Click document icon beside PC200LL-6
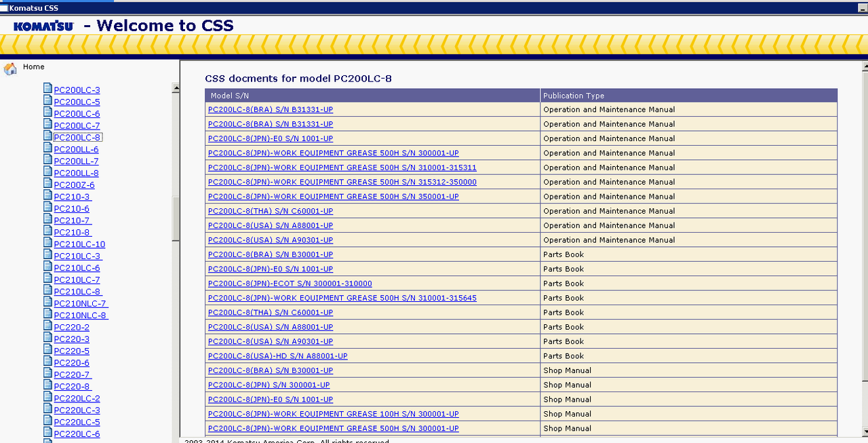This screenshot has width=868, height=443. click(x=47, y=148)
